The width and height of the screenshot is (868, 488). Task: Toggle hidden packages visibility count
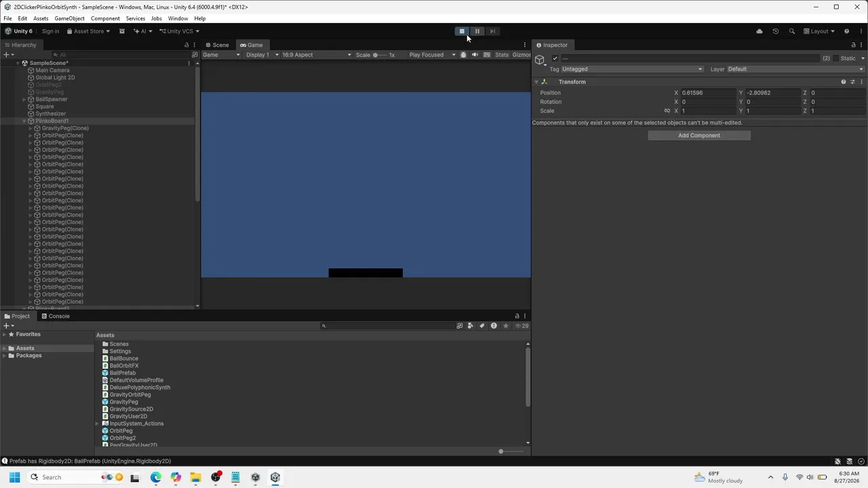[x=521, y=326]
